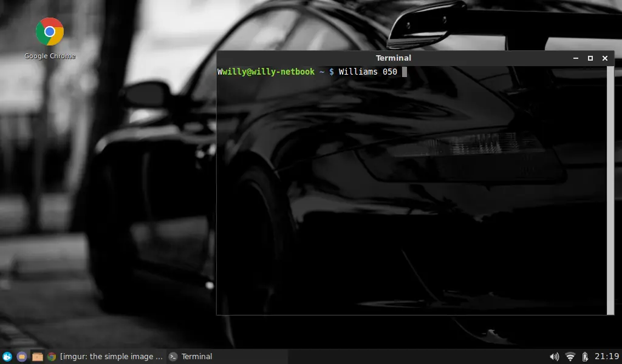The width and height of the screenshot is (622, 364).
Task: Minimize the Terminal window
Action: 576,58
